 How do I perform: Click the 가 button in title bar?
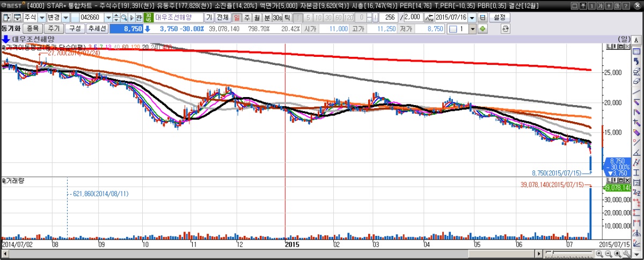(x=600, y=5)
